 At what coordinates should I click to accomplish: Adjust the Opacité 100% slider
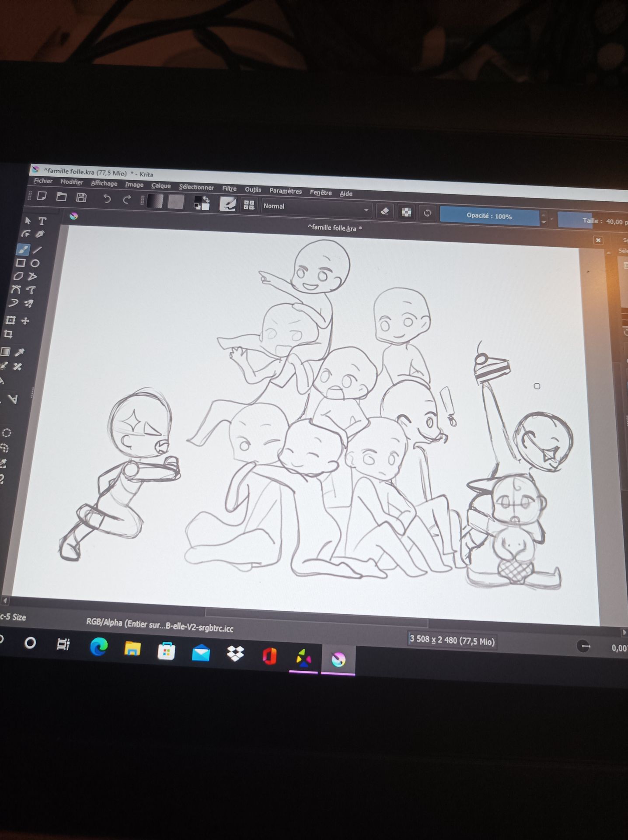tap(489, 216)
